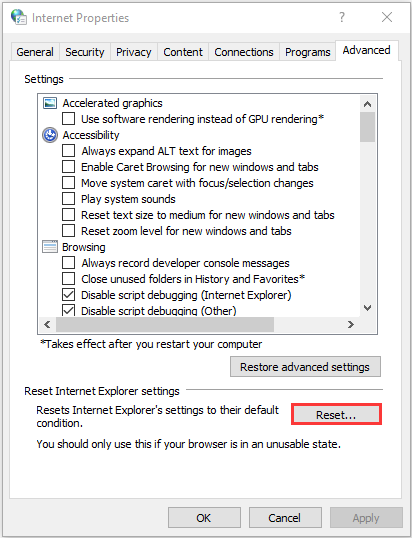Uncheck Disable script debugging (Internet Explorer)
The height and width of the screenshot is (538, 412).
point(68,295)
